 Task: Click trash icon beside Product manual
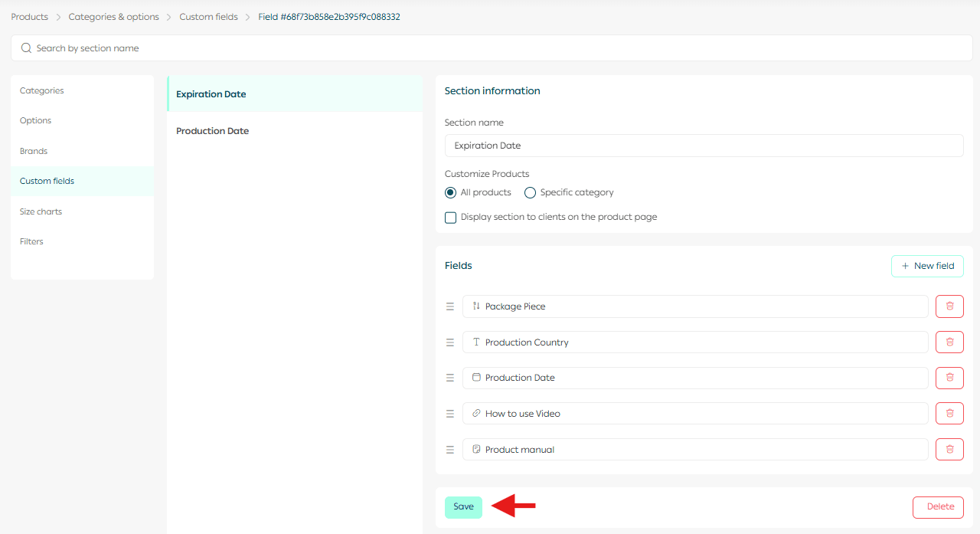pos(949,450)
